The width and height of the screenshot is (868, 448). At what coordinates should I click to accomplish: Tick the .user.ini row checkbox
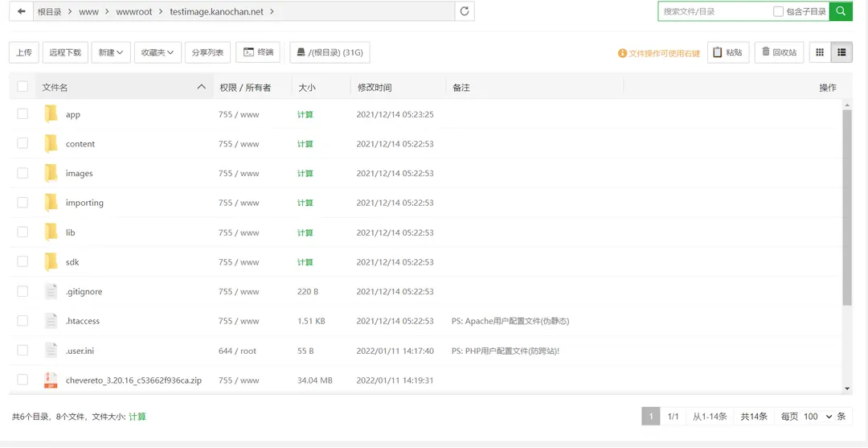tap(23, 350)
